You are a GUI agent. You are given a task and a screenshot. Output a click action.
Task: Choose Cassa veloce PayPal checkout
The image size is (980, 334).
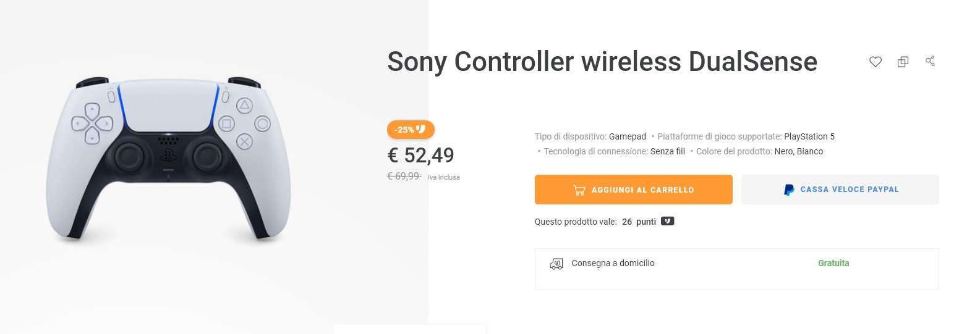pyautogui.click(x=840, y=190)
